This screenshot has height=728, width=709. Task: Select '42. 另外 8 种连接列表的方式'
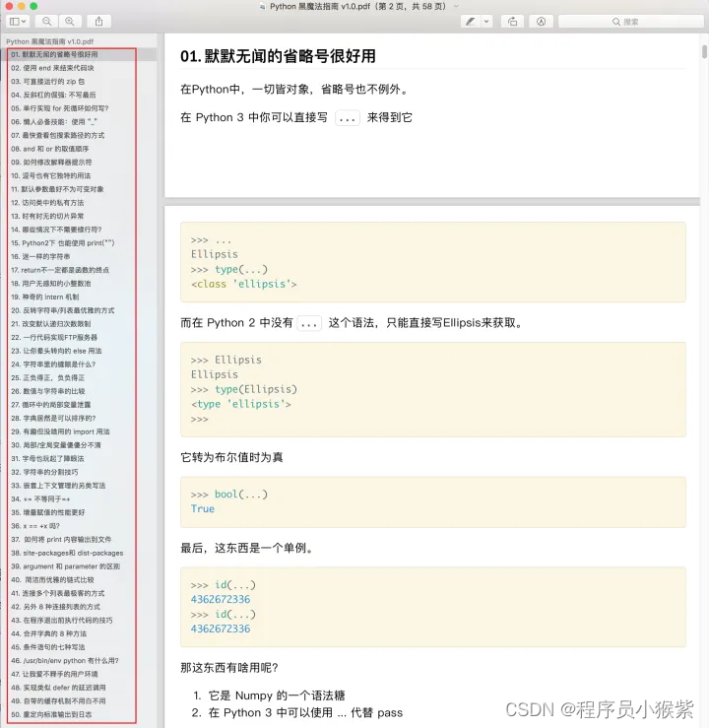point(56,607)
